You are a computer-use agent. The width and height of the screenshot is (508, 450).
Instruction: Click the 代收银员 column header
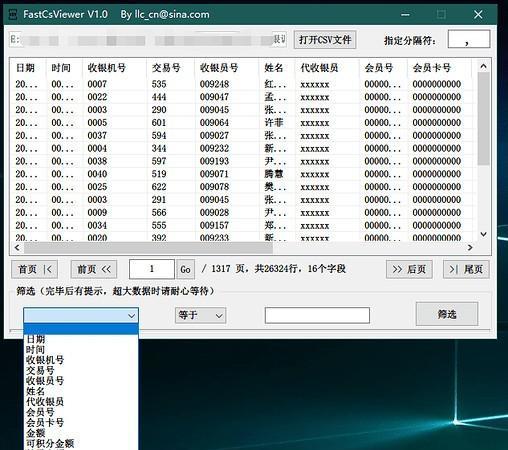coord(327,68)
